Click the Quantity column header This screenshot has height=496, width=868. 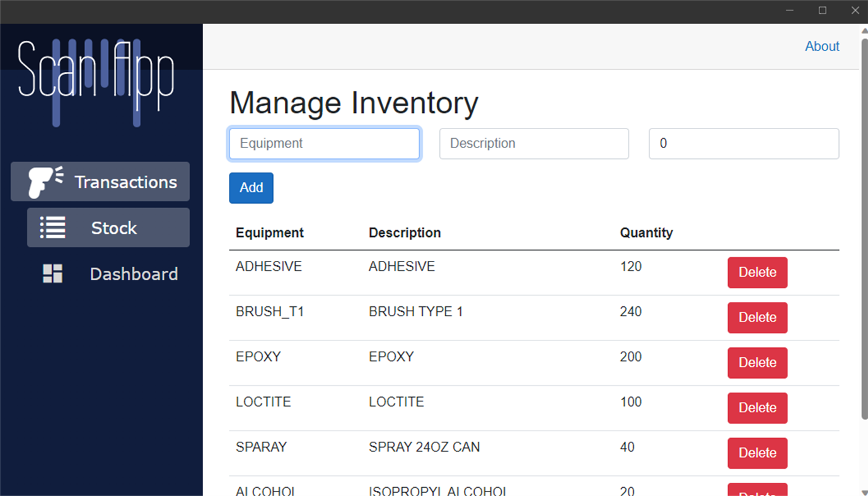tap(646, 233)
